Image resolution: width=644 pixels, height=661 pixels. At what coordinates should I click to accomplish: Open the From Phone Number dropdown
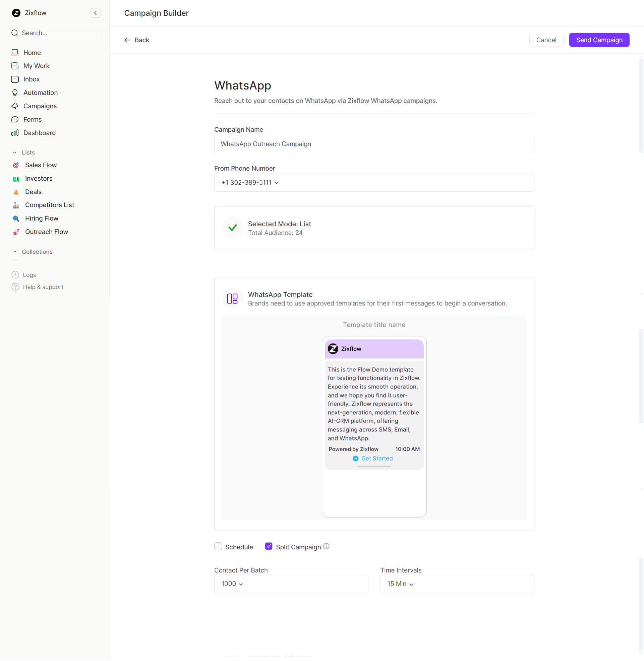point(250,183)
